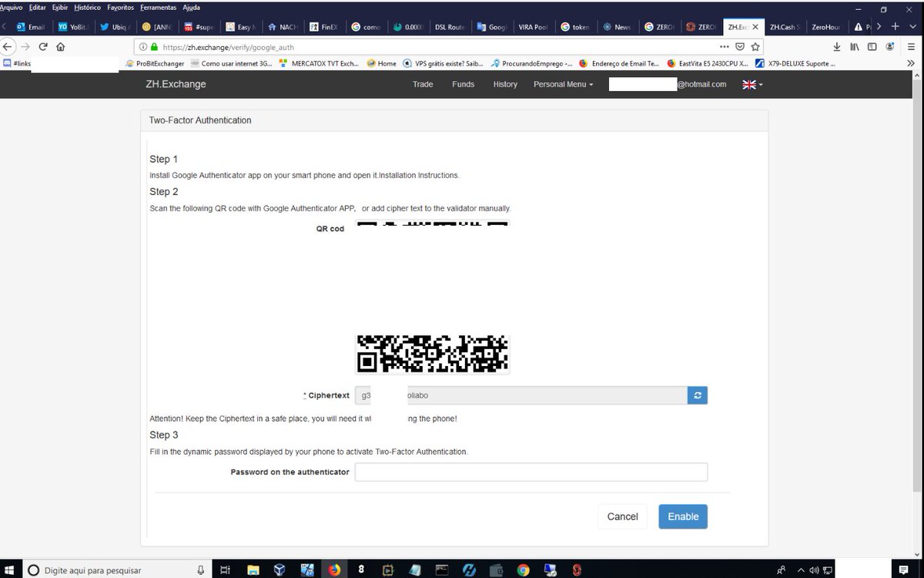Open the Firefox hamburger menu
The width and height of the screenshot is (924, 578).
pos(912,46)
